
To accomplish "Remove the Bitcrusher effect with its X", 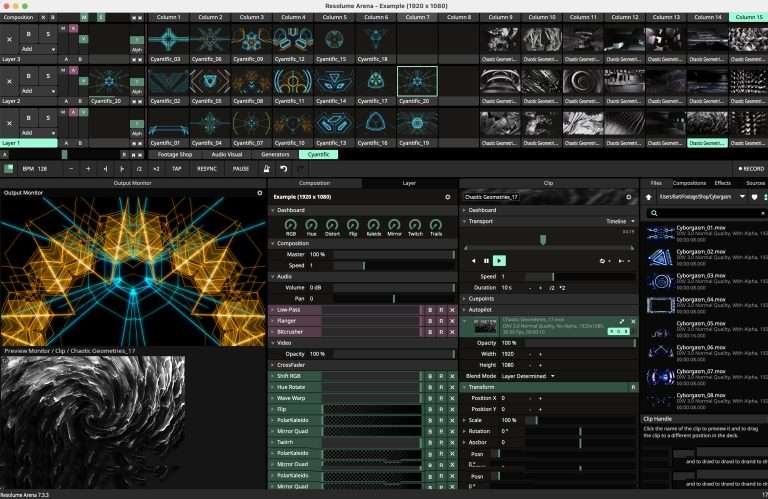I will click(452, 332).
